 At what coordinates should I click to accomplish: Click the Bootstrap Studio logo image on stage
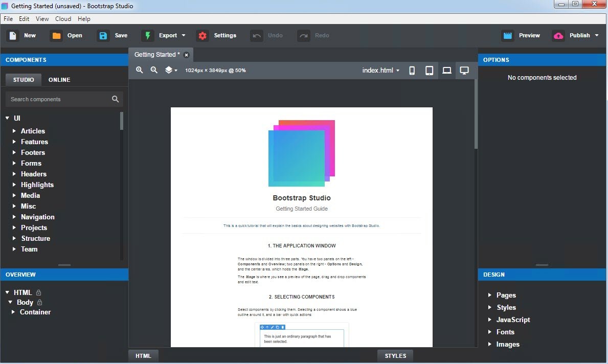(302, 153)
